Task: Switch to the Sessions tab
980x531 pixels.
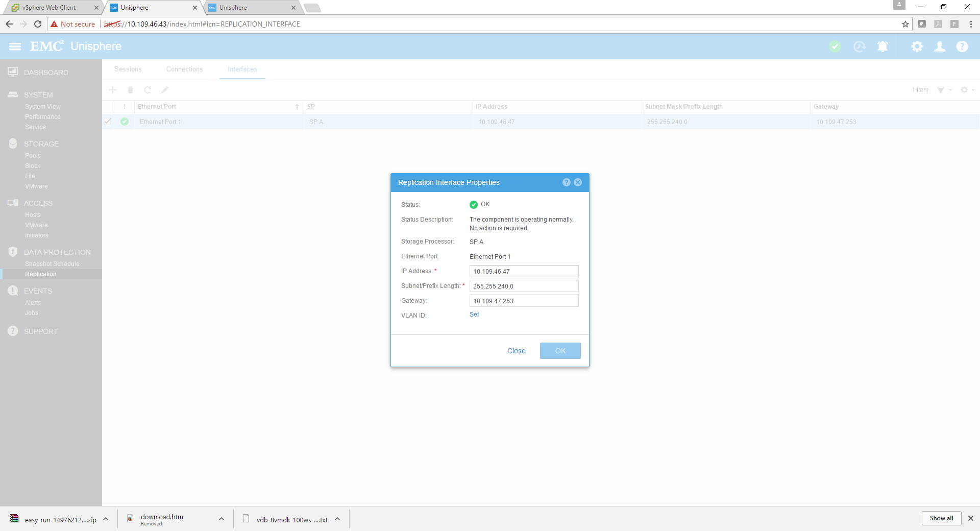Action: pyautogui.click(x=128, y=69)
